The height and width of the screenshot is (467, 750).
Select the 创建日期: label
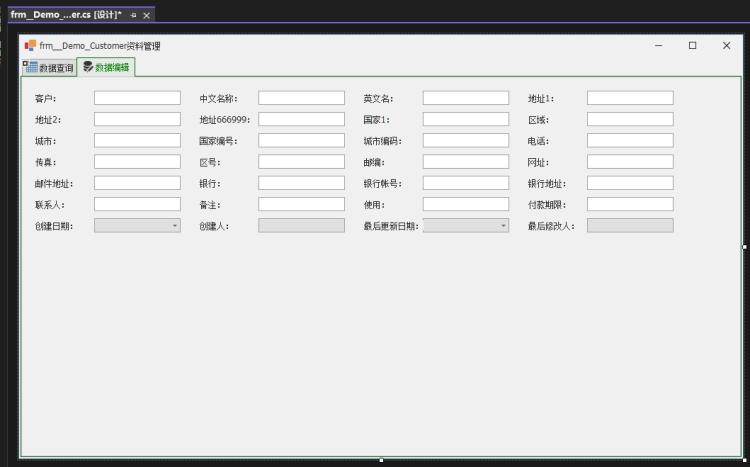point(54,226)
